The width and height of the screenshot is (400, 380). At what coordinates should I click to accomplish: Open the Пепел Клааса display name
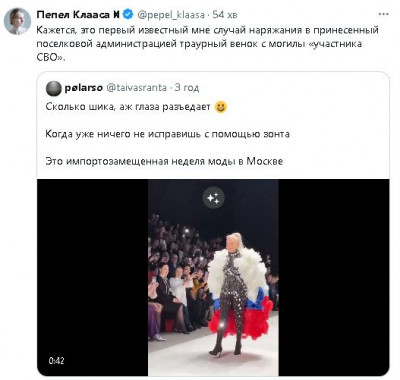(78, 14)
